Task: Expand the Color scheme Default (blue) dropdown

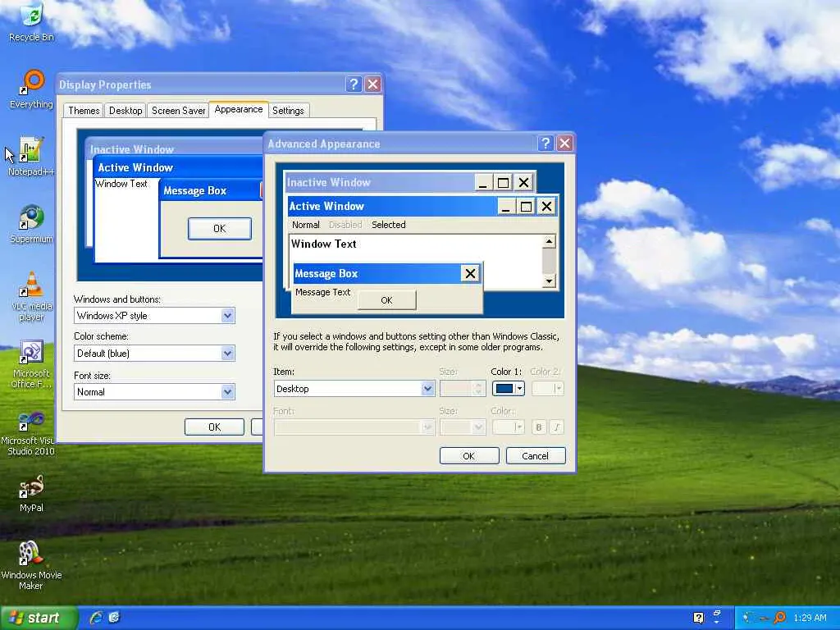Action: coord(154,353)
